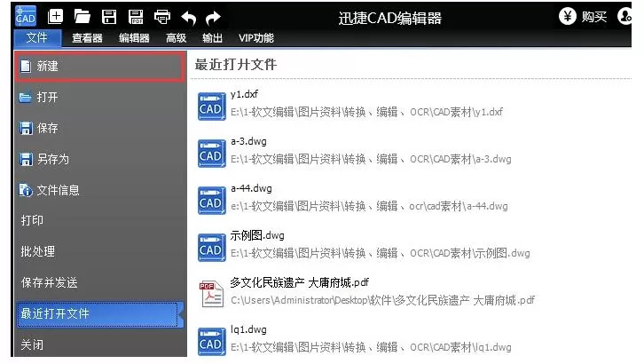
Task: Click the file path ending in \示例图.dwg
Action: point(380,254)
